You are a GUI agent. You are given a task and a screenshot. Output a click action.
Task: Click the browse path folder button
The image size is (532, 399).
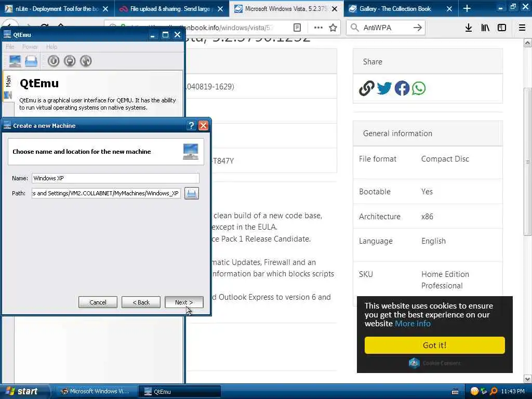point(192,193)
